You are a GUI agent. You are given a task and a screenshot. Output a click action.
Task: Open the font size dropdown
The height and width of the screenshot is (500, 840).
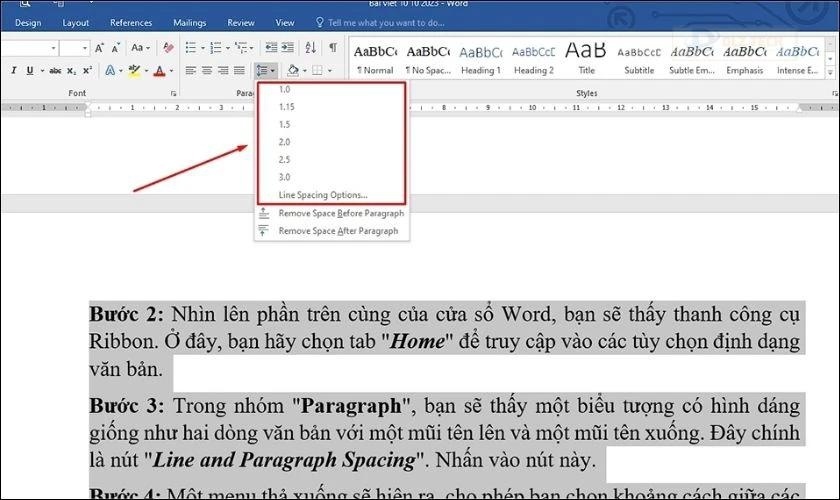[x=85, y=48]
